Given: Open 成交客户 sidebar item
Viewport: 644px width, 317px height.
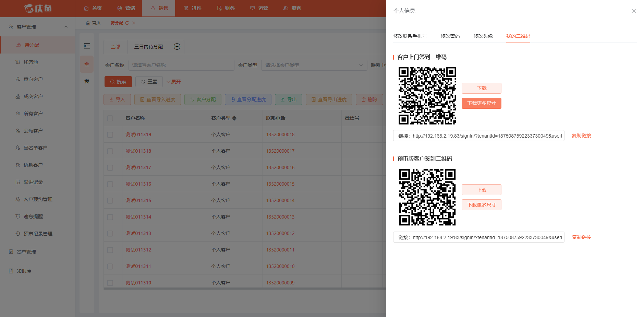Looking at the screenshot, I should tap(38, 96).
